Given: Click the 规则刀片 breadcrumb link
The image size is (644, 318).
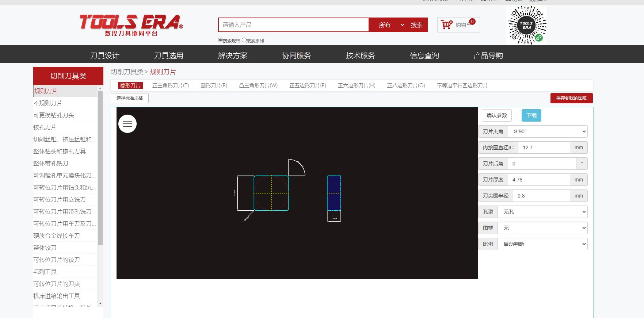Looking at the screenshot, I should pyautogui.click(x=163, y=72).
